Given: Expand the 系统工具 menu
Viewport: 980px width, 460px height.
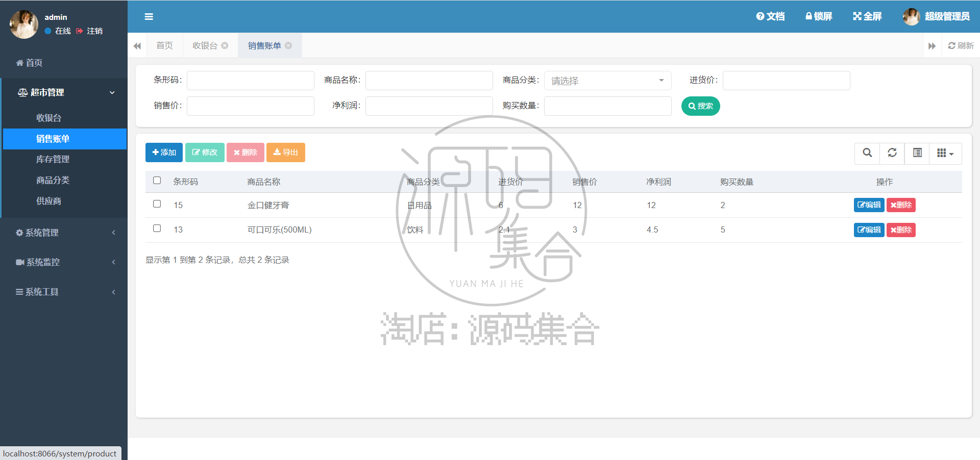Looking at the screenshot, I should [x=64, y=292].
